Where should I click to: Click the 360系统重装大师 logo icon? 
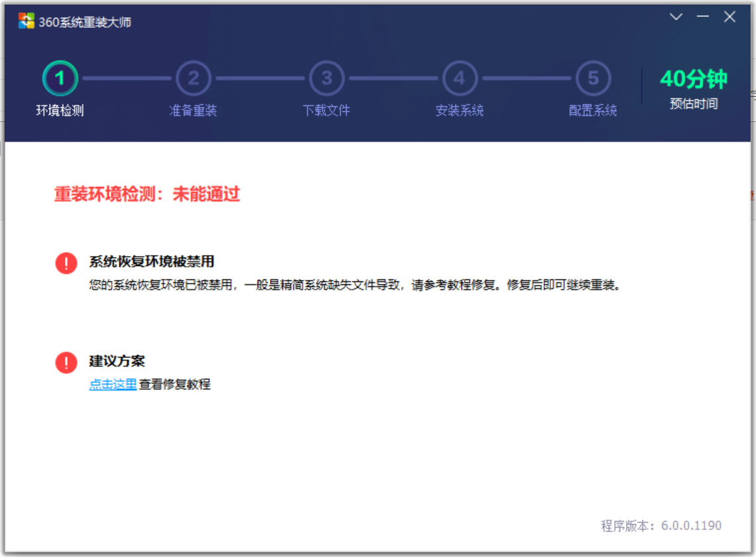click(x=26, y=21)
